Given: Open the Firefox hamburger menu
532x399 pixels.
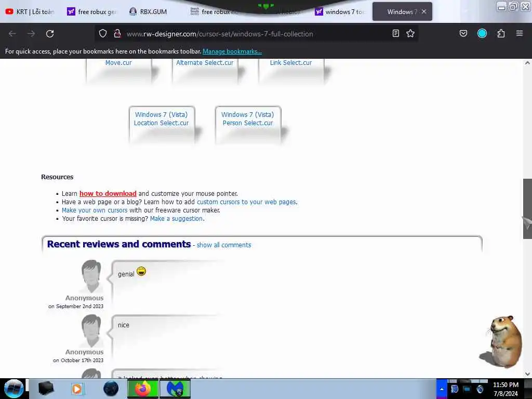Looking at the screenshot, I should tap(520, 33).
